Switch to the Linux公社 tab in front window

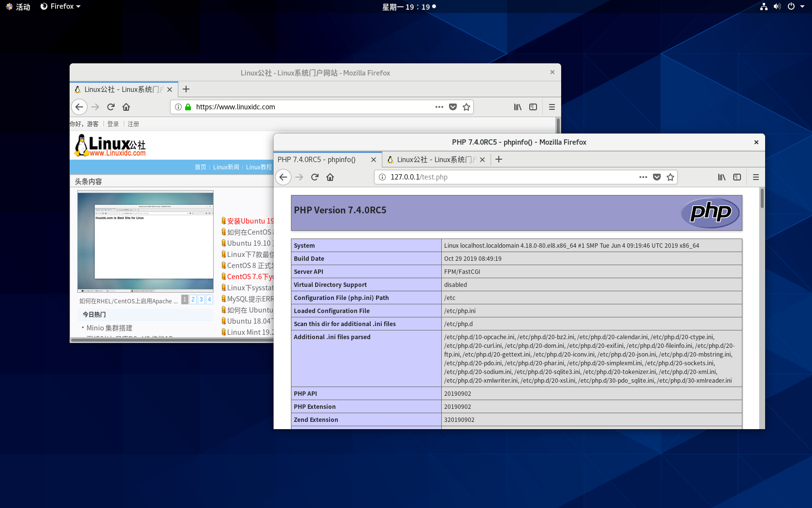pyautogui.click(x=434, y=159)
